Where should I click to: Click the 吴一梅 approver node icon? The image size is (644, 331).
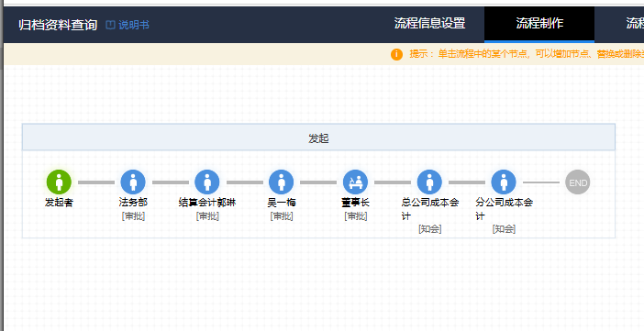282,182
